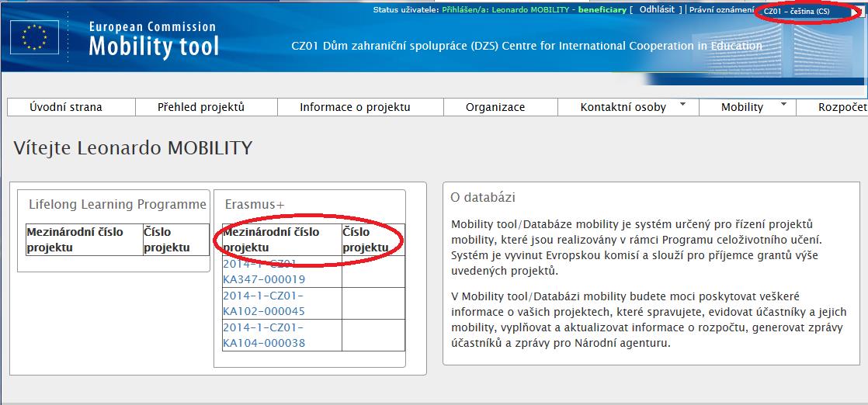Open project 2014-1-CZ01-KA347-000019
868x405 pixels.
[263, 271]
